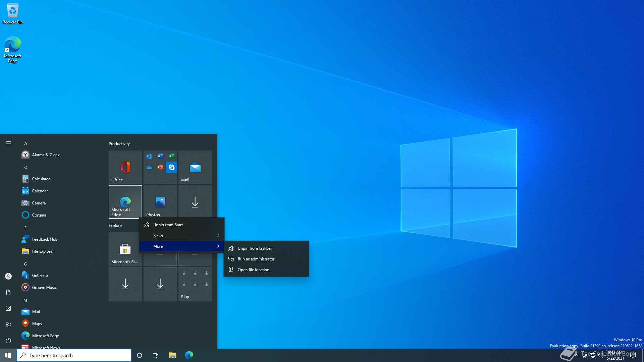Open Camera app entry
The width and height of the screenshot is (644, 362).
pos(60,203)
